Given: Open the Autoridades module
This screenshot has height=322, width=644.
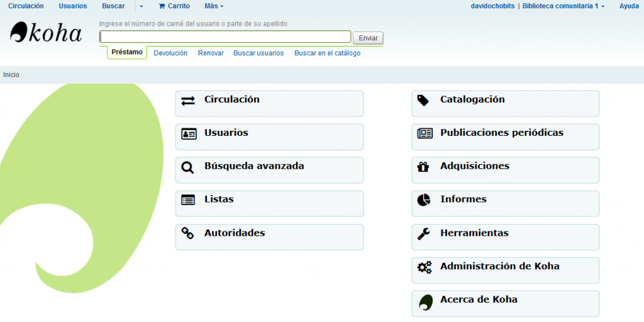Looking at the screenshot, I should point(269,237).
